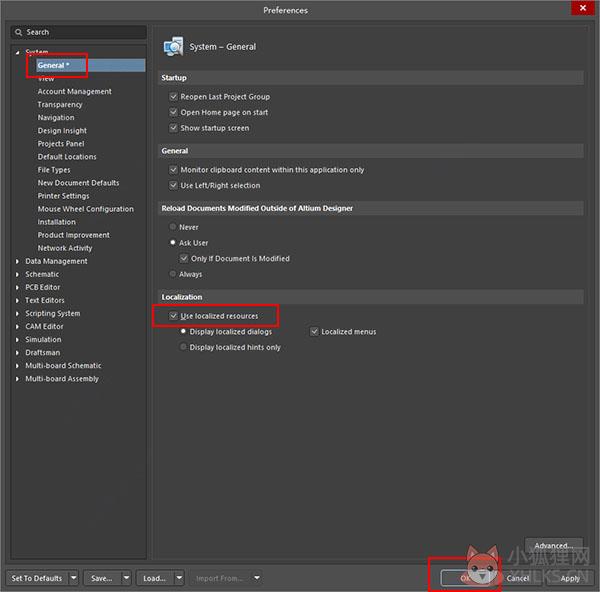Toggle Only If Document Is Modified

(x=184, y=258)
